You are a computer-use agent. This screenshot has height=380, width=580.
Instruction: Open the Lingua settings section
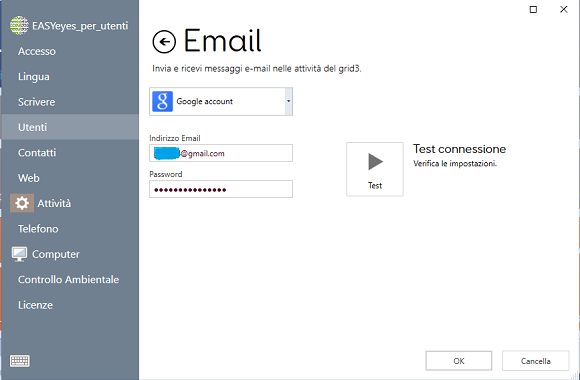(x=34, y=77)
